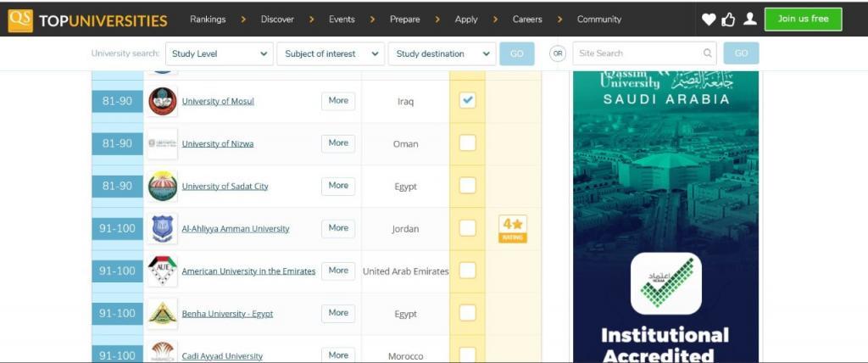The width and height of the screenshot is (868, 363).
Task: Tick the University of Nizwa compare checkbox
Action: tap(467, 142)
